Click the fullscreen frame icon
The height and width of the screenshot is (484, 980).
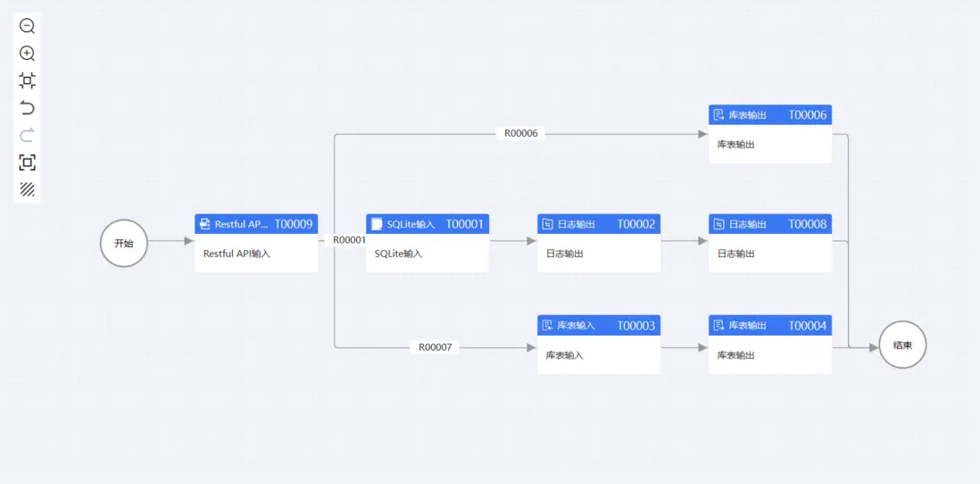tap(27, 163)
